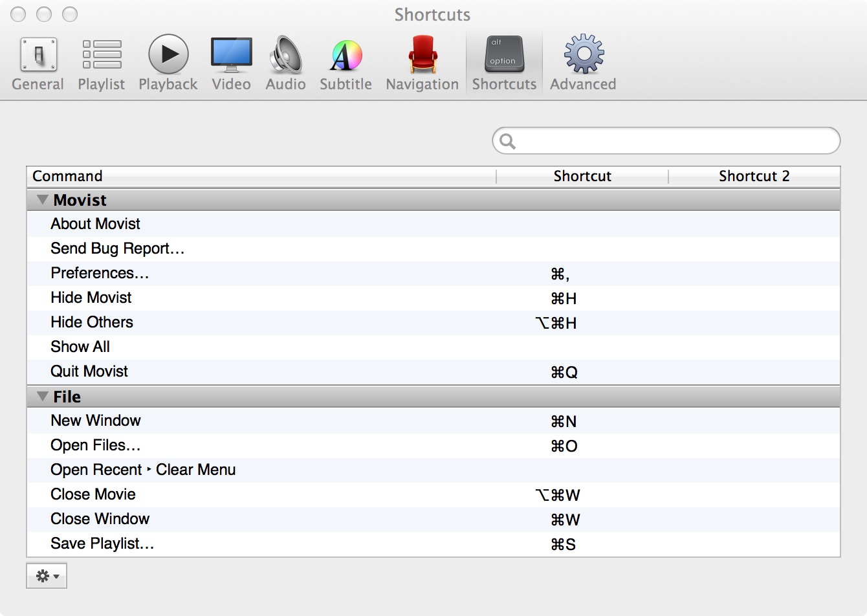867x616 pixels.
Task: Click the Shortcut 2 column header
Action: (x=754, y=176)
